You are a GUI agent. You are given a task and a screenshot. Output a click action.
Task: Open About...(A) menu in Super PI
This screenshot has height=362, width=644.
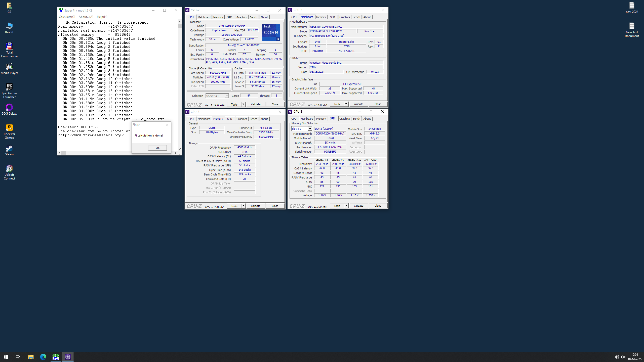pos(86,17)
